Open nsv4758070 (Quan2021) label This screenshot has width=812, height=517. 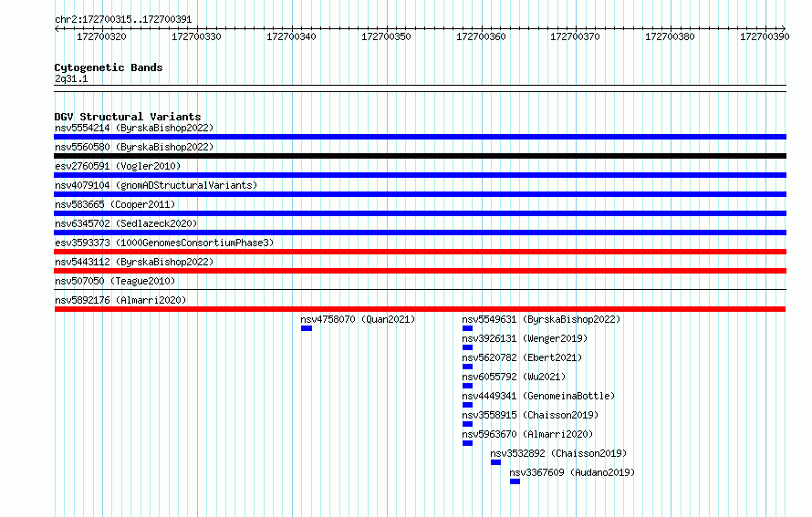coord(358,319)
